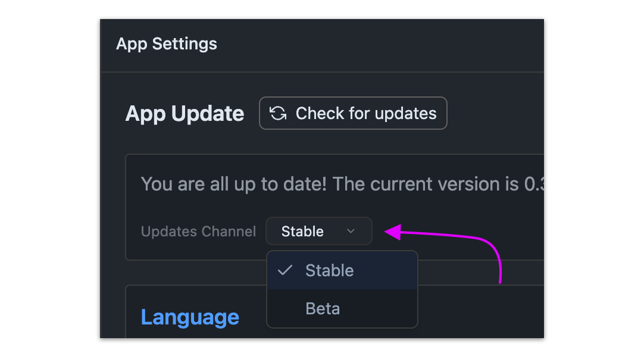Click the empty space right of Check for updates
This screenshot has height=356, width=644.
[x=494, y=113]
